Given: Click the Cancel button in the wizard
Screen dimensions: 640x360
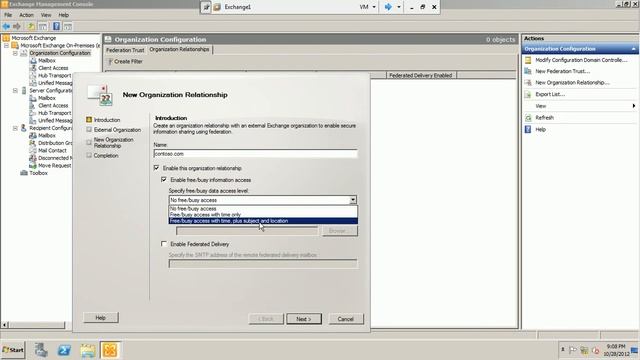Looking at the screenshot, I should (346, 319).
